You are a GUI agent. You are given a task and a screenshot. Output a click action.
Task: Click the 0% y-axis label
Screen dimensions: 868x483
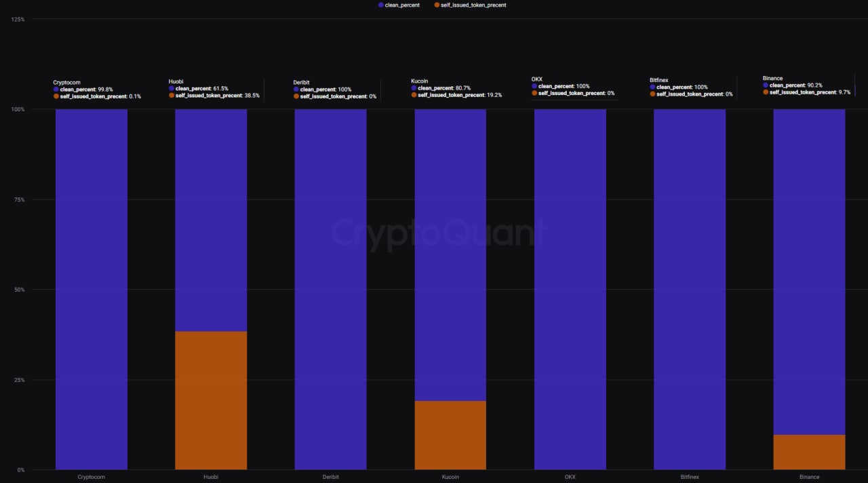coord(22,470)
